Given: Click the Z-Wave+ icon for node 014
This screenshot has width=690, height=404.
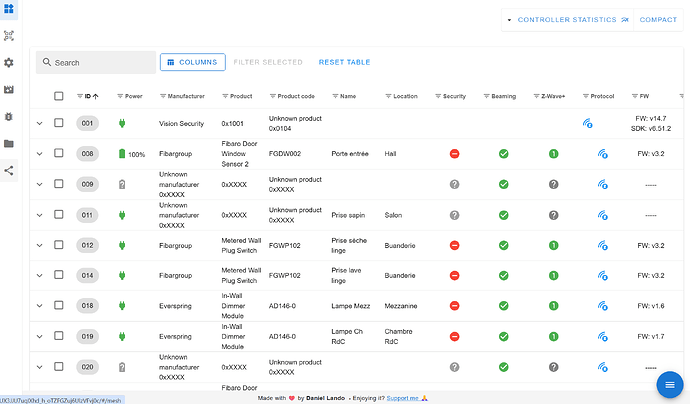Looking at the screenshot, I should [x=554, y=275].
